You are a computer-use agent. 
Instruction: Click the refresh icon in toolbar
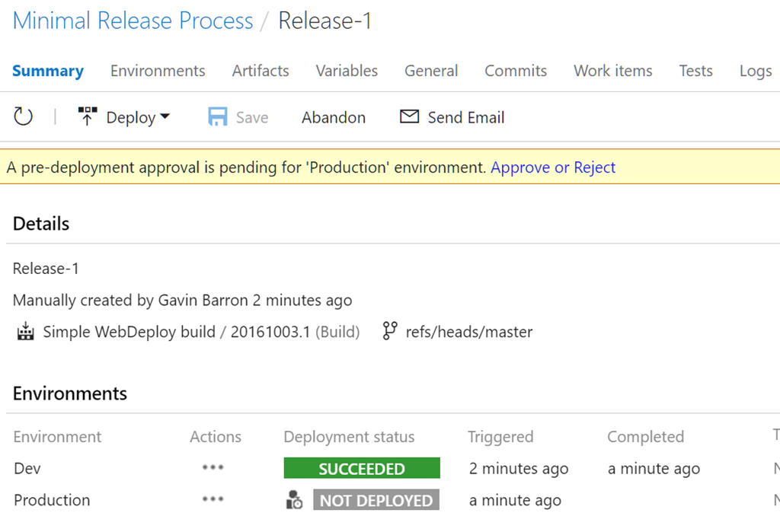coord(24,117)
